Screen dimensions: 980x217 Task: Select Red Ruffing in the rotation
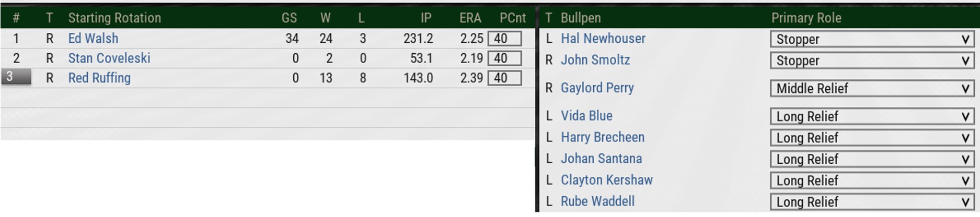coord(99,78)
